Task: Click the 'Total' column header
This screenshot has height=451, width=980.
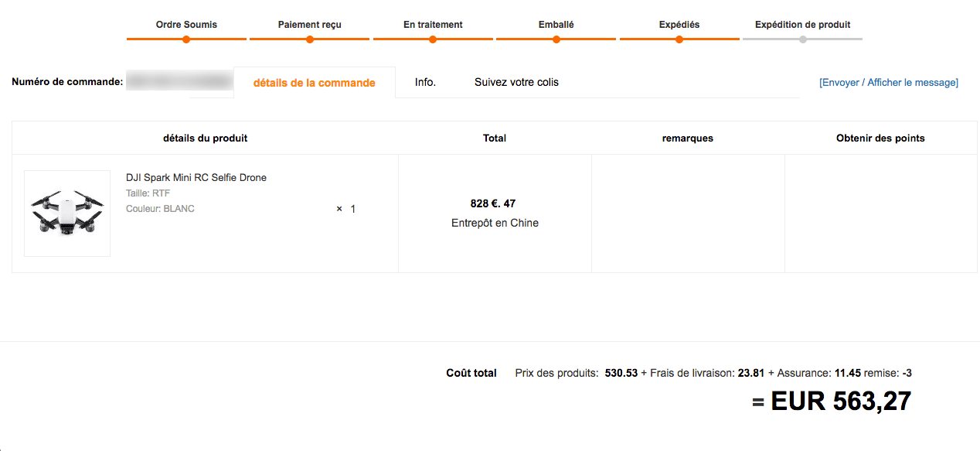Action: 495,138
